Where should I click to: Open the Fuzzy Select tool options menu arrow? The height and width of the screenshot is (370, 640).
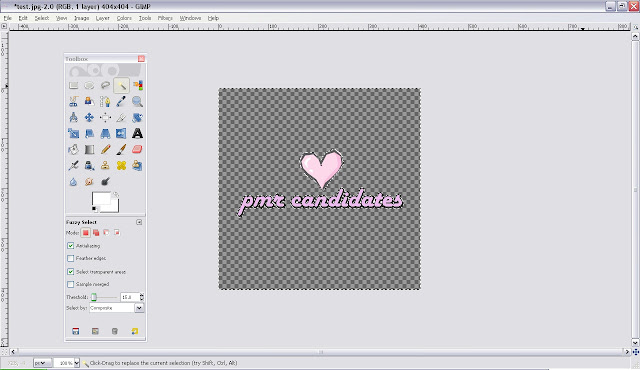[139, 222]
